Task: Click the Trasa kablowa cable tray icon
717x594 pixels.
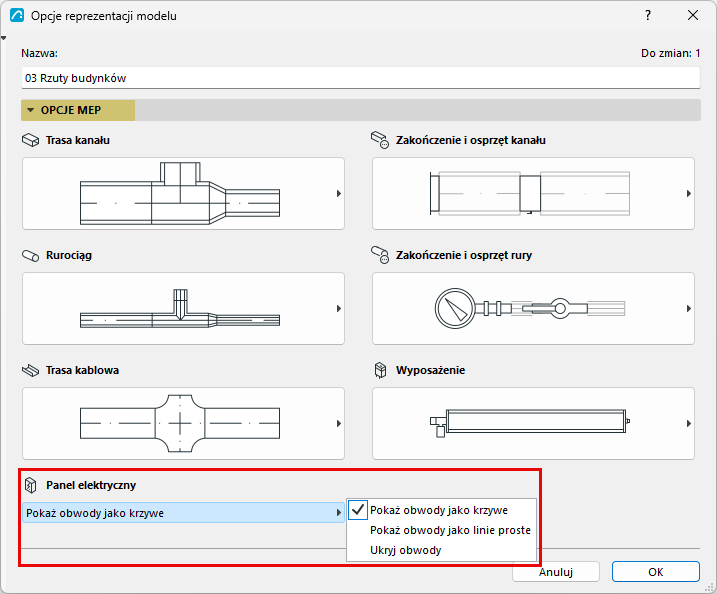Action: [x=31, y=370]
